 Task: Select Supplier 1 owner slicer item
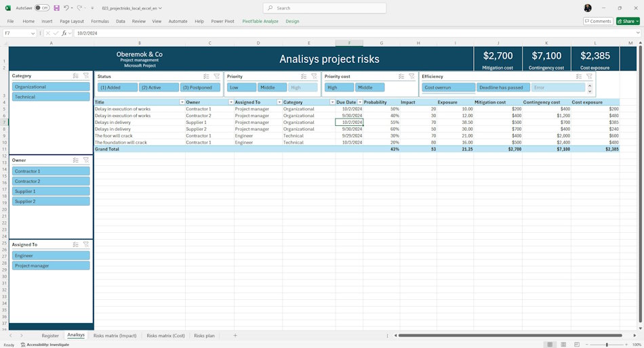(x=51, y=191)
